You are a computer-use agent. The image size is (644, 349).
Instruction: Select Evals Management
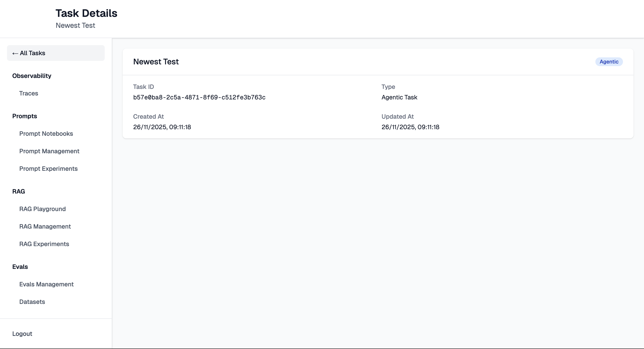(x=46, y=284)
